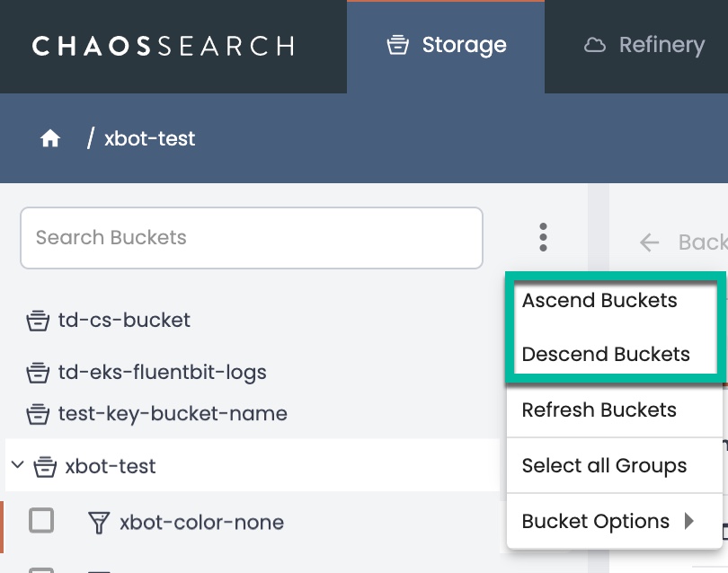Collapse the xbot-test bucket tree
Image resolution: width=728 pixels, height=573 pixels.
pos(17,466)
